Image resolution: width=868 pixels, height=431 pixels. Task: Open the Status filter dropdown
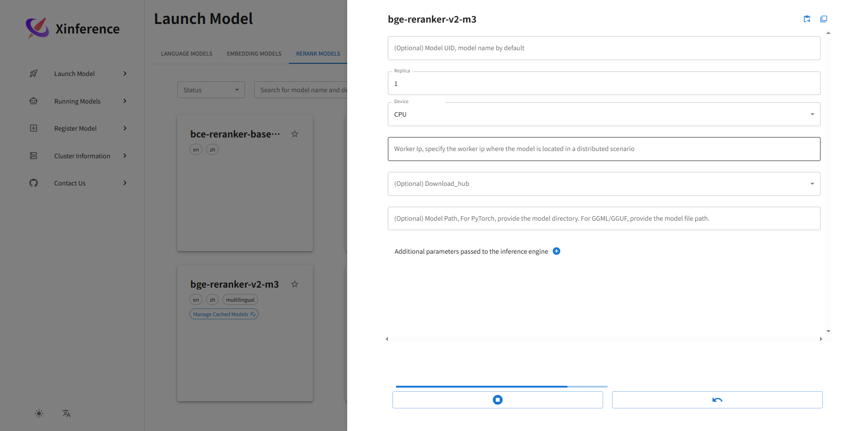click(211, 90)
